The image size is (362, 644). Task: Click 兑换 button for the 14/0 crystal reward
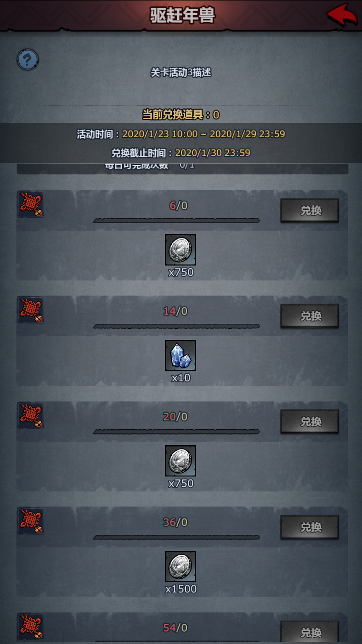click(310, 316)
